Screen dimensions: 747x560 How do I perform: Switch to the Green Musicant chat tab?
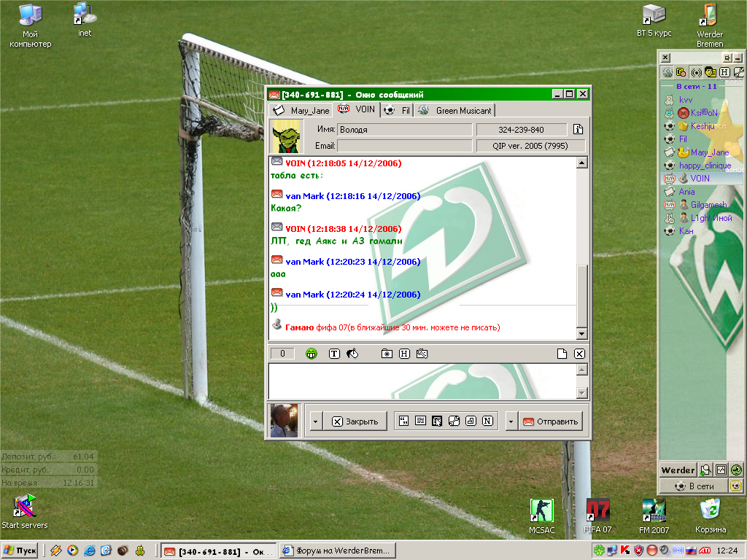pyautogui.click(x=457, y=110)
